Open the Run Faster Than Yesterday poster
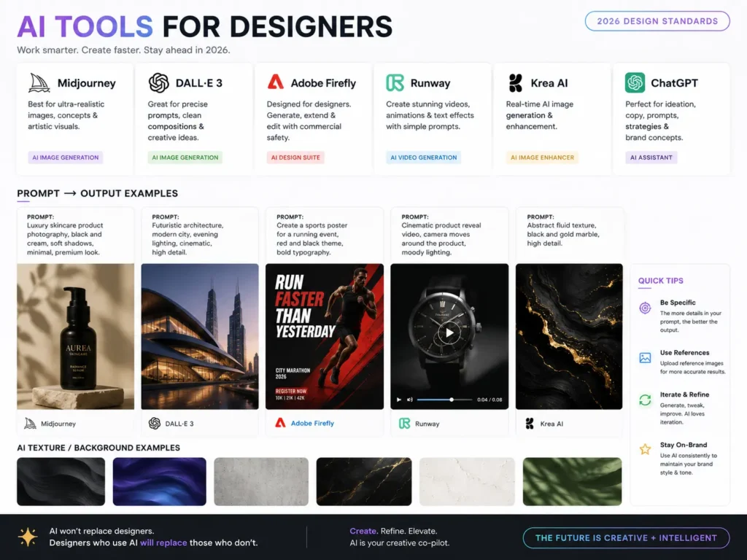The height and width of the screenshot is (560, 747). point(325,336)
